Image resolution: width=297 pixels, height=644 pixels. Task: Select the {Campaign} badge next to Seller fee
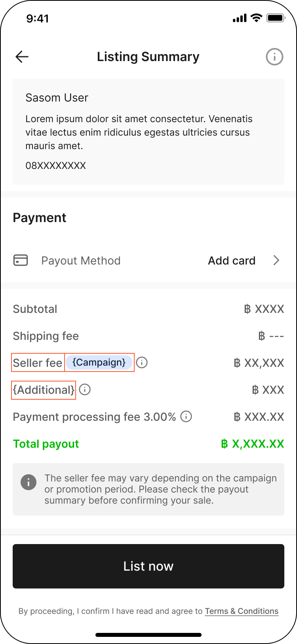99,362
